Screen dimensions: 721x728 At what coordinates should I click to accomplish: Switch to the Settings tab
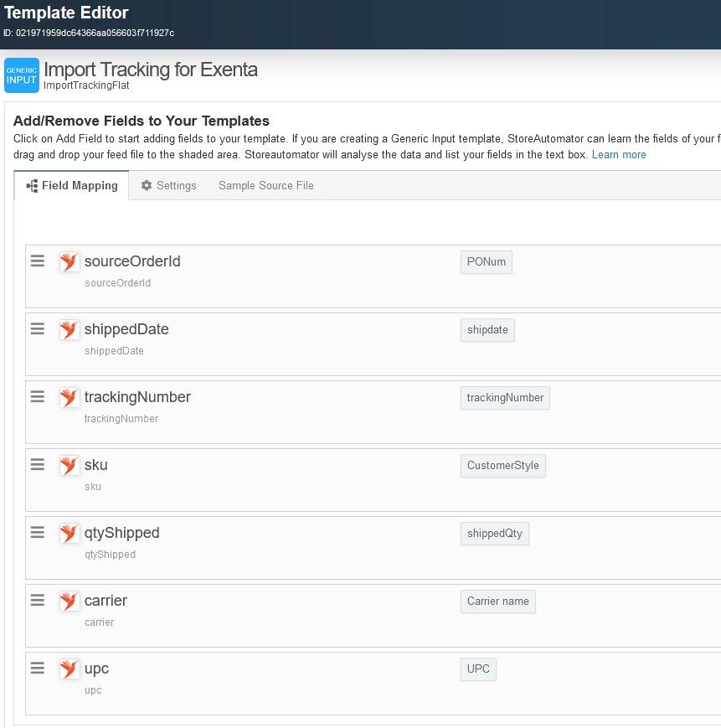click(168, 185)
